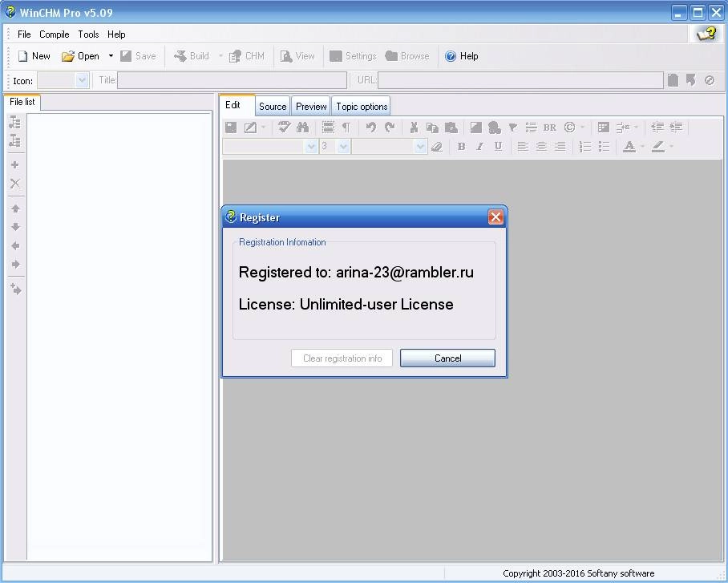The image size is (728, 583).
Task: Click the Open project folder icon
Action: pos(68,56)
